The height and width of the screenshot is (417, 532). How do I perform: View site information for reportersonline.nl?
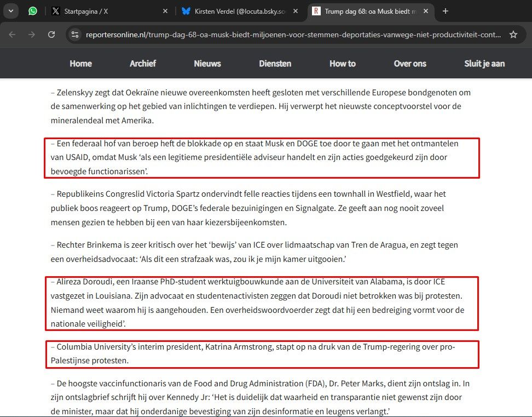pyautogui.click(x=75, y=35)
